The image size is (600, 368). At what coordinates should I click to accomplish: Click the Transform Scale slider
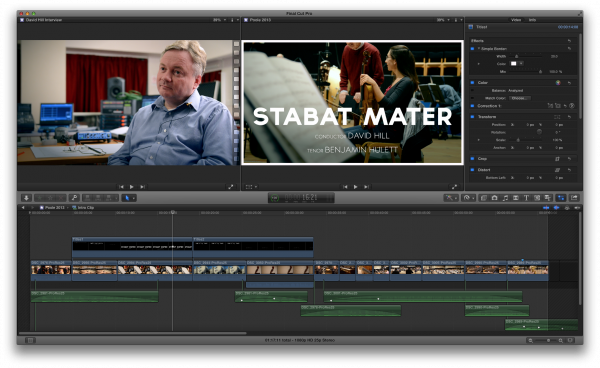pos(525,140)
